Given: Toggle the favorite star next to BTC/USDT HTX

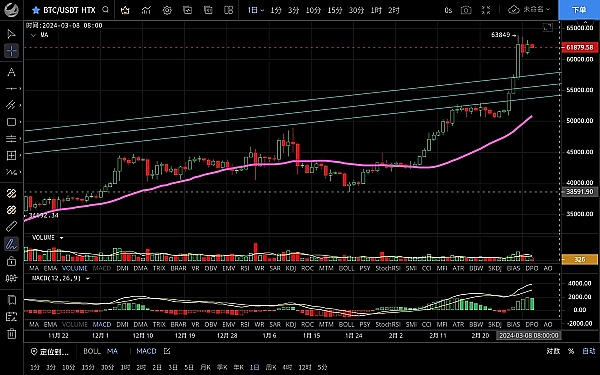Looking at the screenshot, I should coord(36,10).
